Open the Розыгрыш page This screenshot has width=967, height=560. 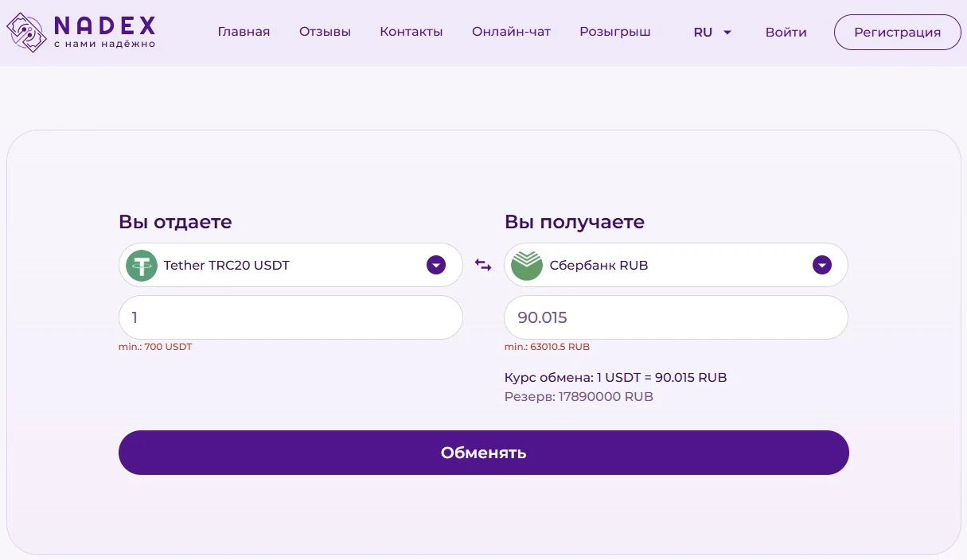(x=615, y=32)
